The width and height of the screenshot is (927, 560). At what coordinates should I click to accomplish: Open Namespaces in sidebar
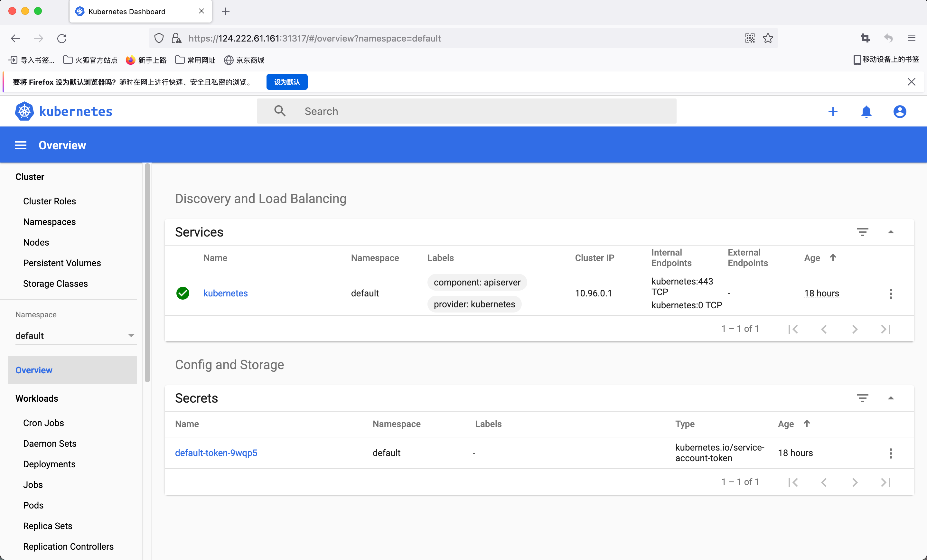(49, 222)
